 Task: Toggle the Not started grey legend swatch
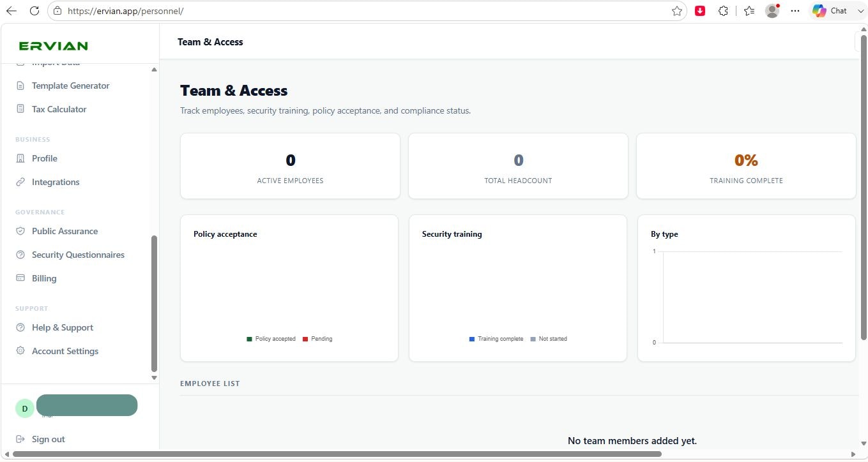533,339
